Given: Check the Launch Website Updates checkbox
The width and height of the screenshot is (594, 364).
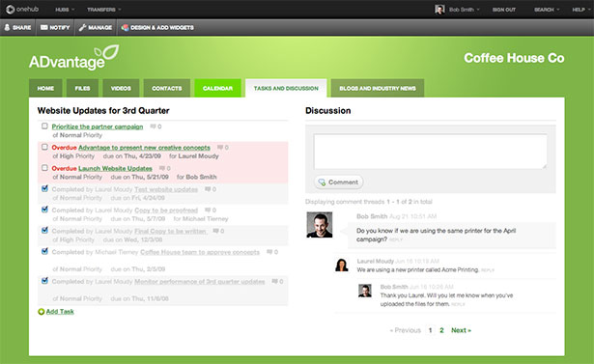Looking at the screenshot, I should (44, 167).
